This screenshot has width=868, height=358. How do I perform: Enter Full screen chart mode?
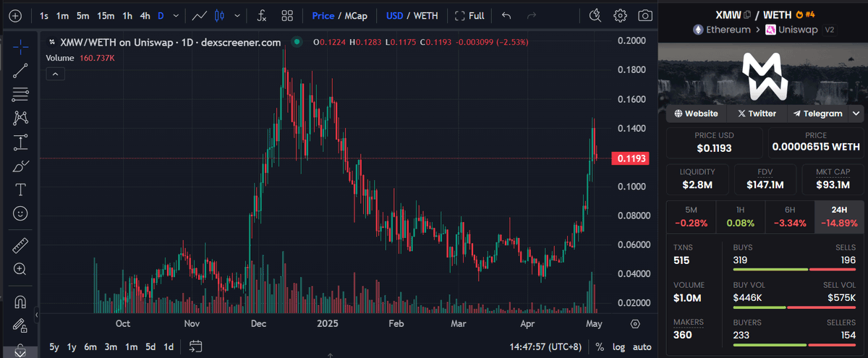point(469,15)
